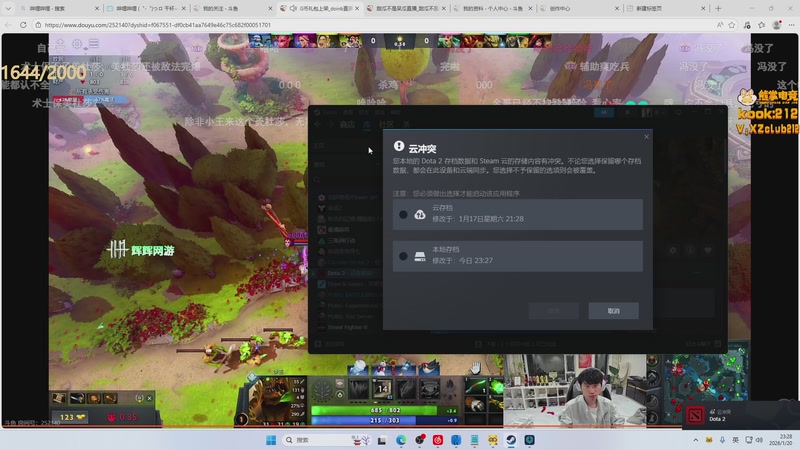Open a new browser tab with the plus

[x=718, y=8]
